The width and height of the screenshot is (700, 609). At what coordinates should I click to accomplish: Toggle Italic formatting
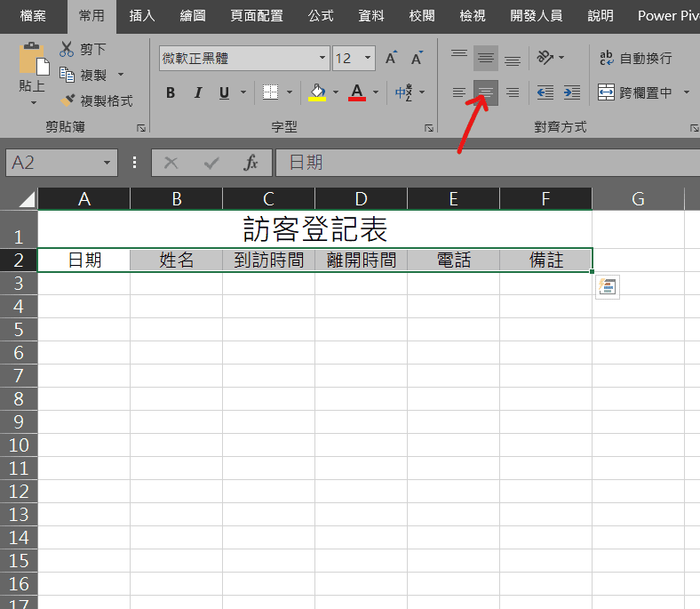198,93
